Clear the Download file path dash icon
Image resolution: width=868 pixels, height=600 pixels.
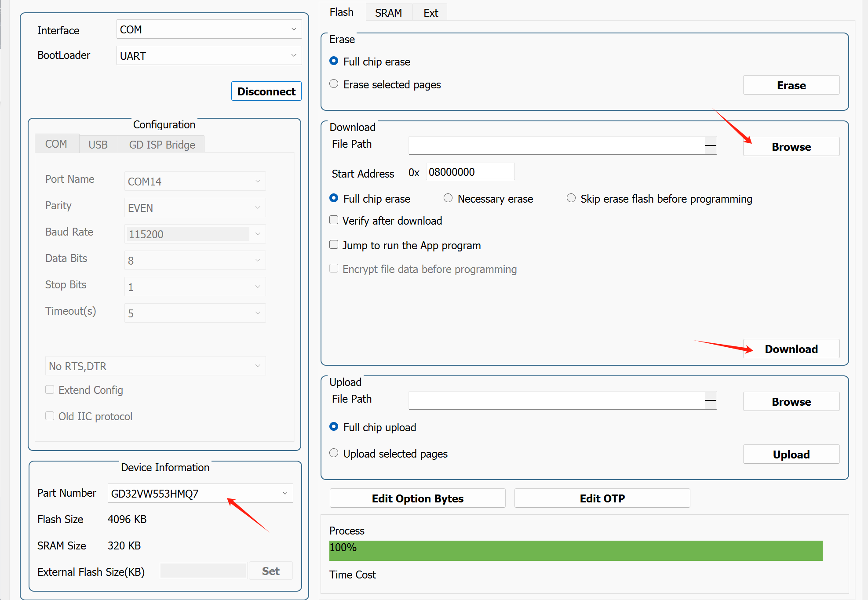(x=711, y=145)
